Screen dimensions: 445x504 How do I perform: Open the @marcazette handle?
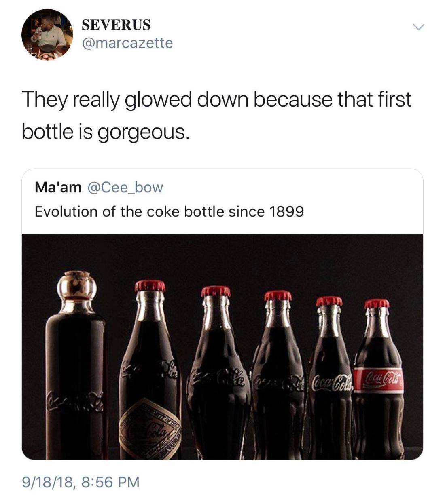(x=127, y=43)
